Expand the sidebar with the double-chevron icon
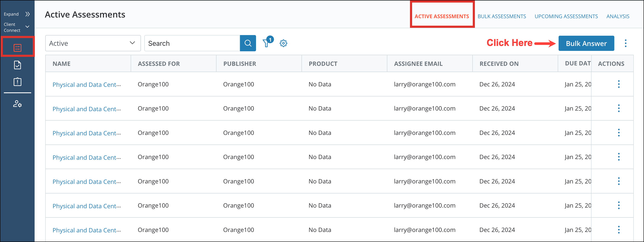The width and height of the screenshot is (644, 242). pyautogui.click(x=28, y=14)
